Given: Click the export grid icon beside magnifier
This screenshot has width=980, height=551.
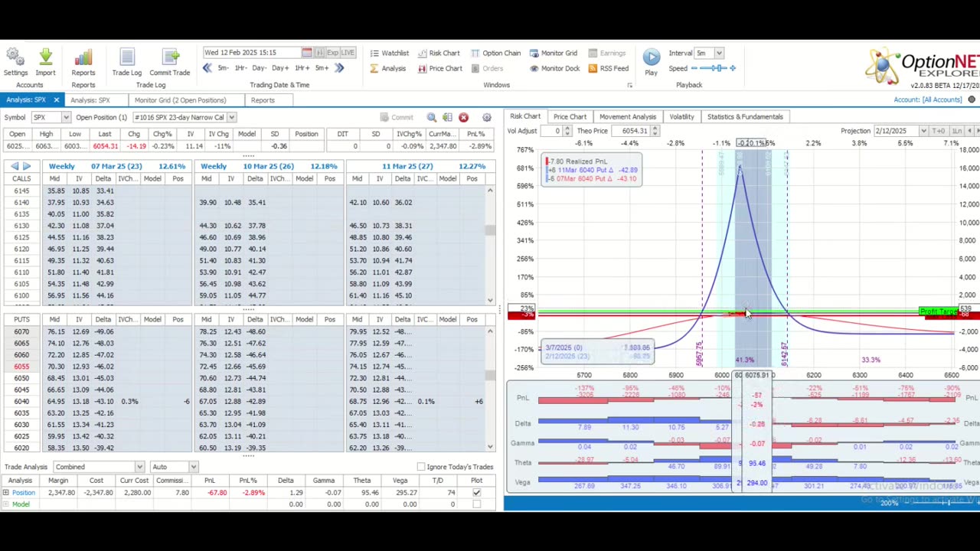Looking at the screenshot, I should (447, 117).
